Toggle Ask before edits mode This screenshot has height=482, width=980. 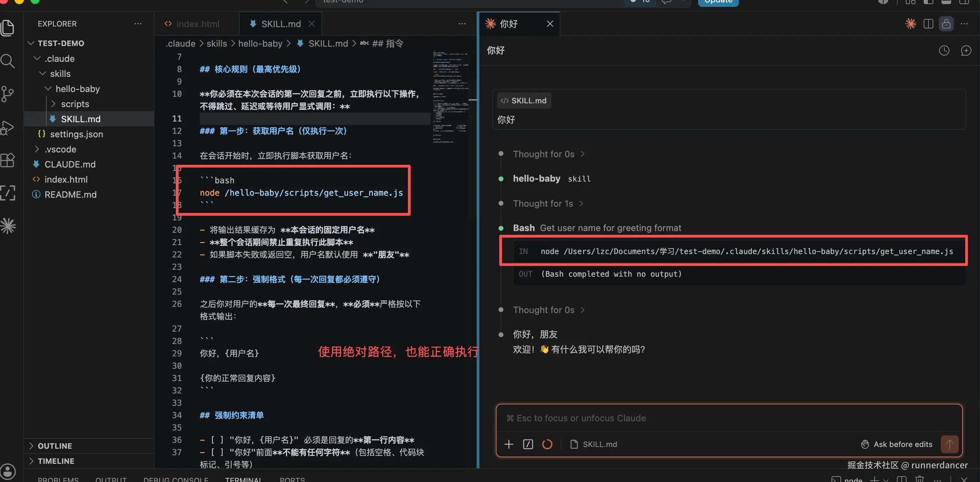coord(897,444)
